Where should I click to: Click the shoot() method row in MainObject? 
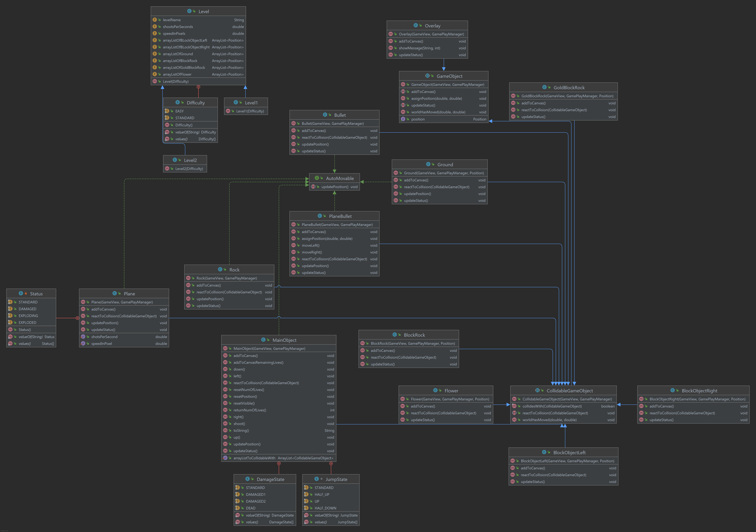(239, 424)
